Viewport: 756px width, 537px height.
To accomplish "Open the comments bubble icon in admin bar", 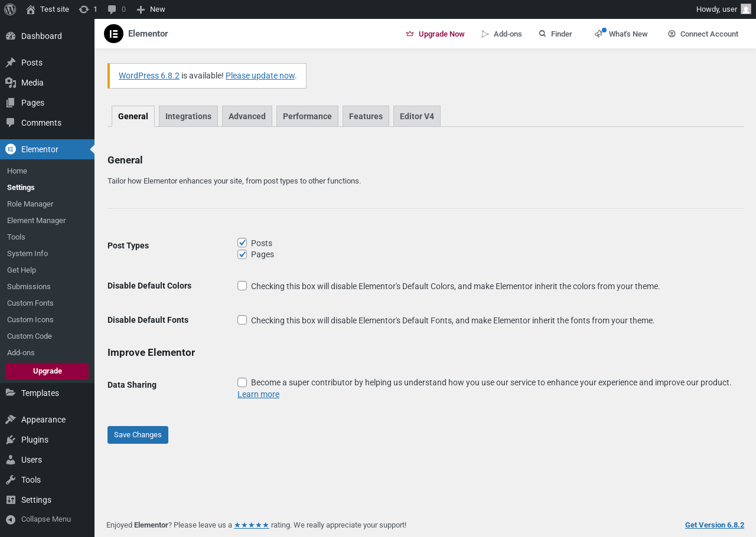I will pyautogui.click(x=112, y=9).
